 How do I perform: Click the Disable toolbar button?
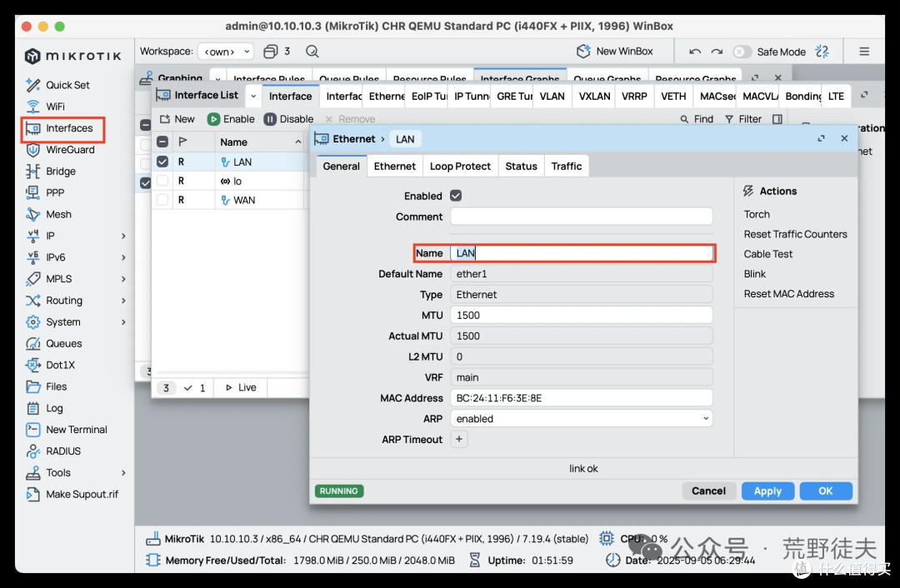pyautogui.click(x=288, y=119)
